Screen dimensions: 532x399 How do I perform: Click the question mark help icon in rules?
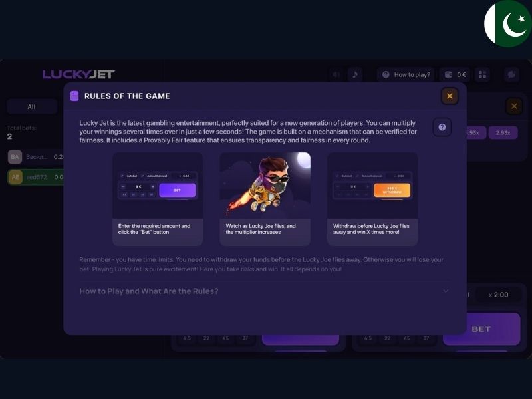(x=442, y=127)
